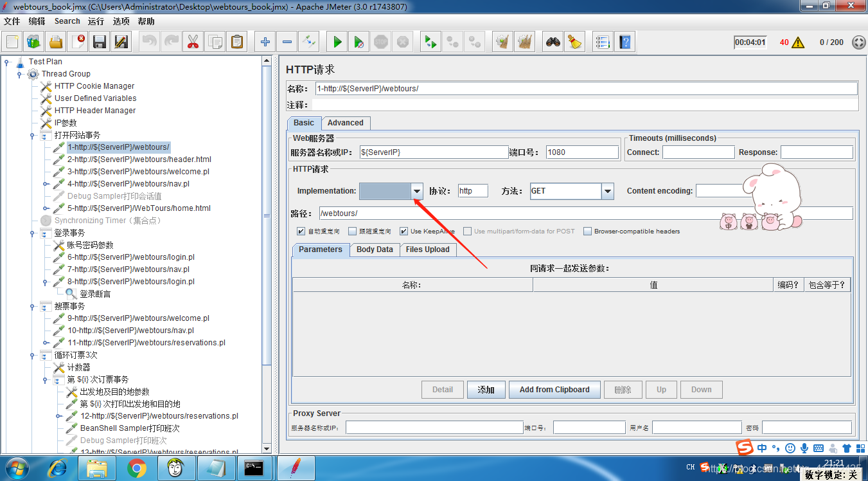This screenshot has height=481, width=868.
Task: Collapse the 搜票事务 tree node
Action: (x=32, y=307)
